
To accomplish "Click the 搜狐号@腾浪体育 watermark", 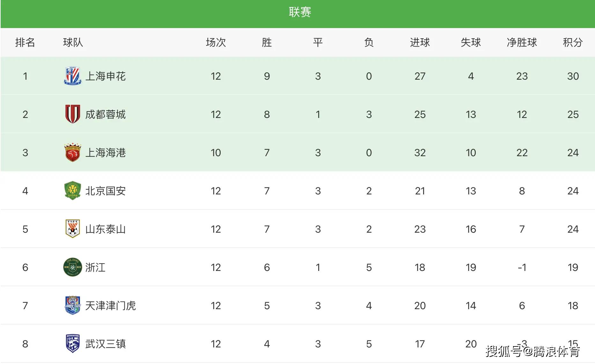I will click(533, 351).
